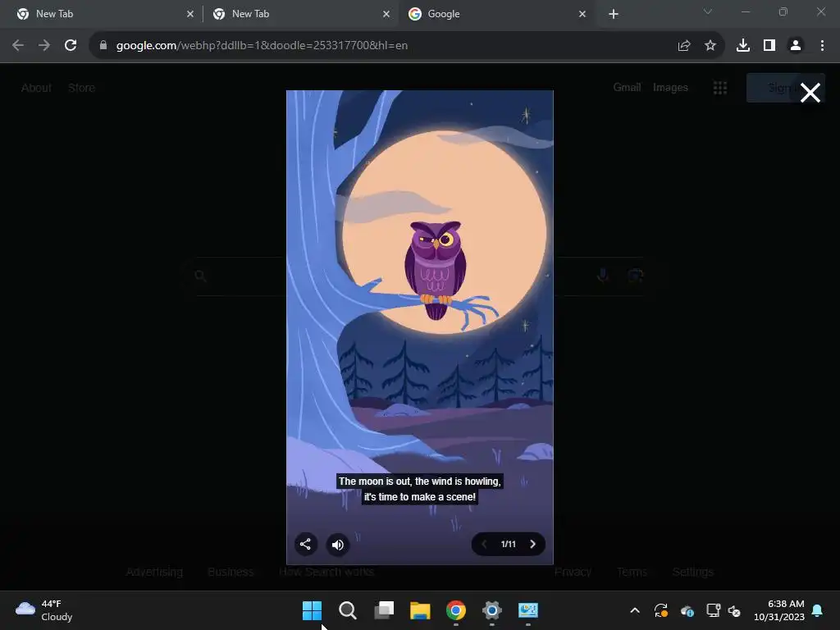Viewport: 840px width, 630px height.
Task: Open the Images link
Action: pyautogui.click(x=670, y=87)
